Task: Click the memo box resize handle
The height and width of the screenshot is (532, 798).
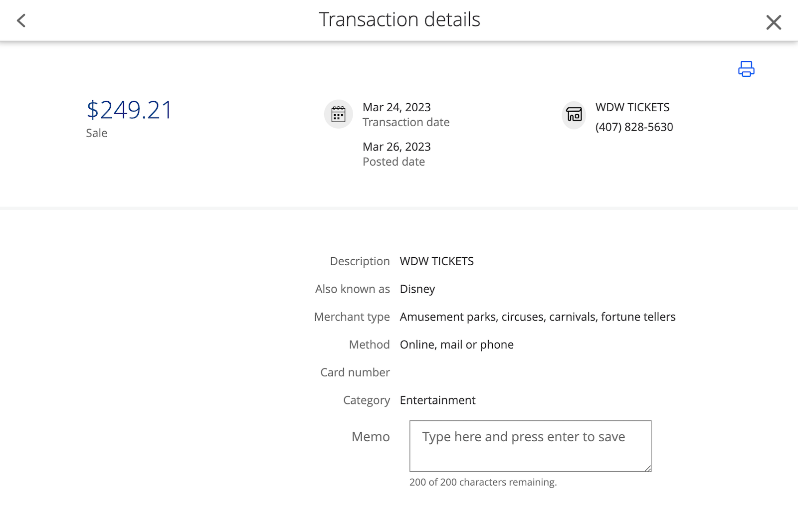Action: 647,468
